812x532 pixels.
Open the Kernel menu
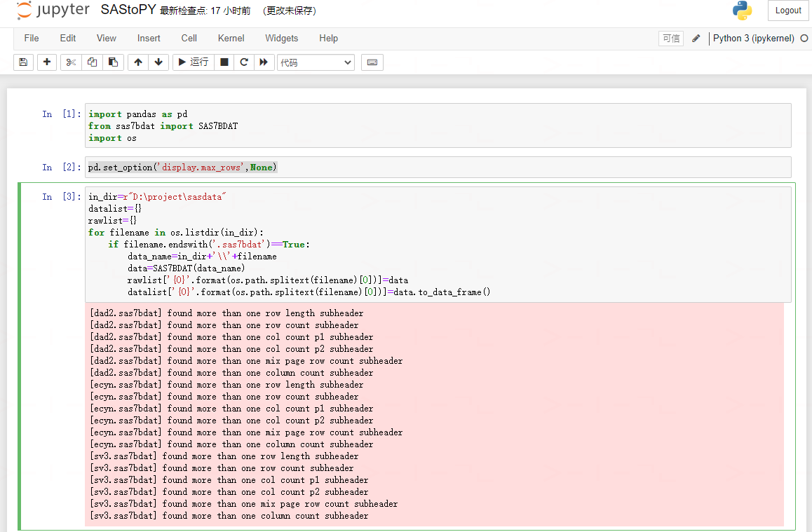(x=231, y=39)
